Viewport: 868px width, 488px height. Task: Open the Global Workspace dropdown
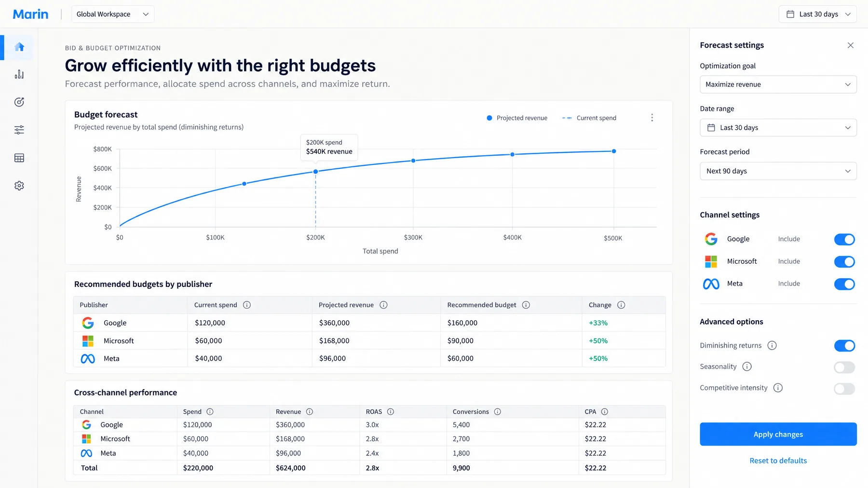(113, 14)
